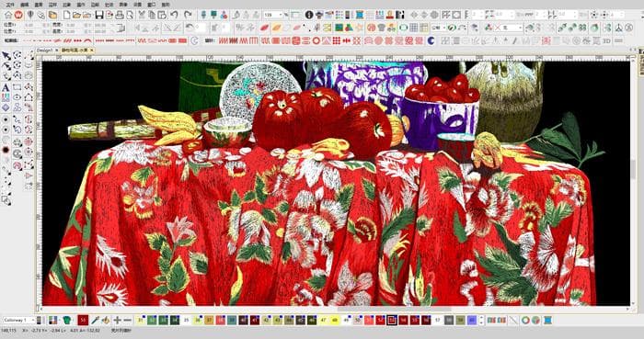Close the Design1 tab with its X
Screen dimensions: 644x339
click(57, 50)
